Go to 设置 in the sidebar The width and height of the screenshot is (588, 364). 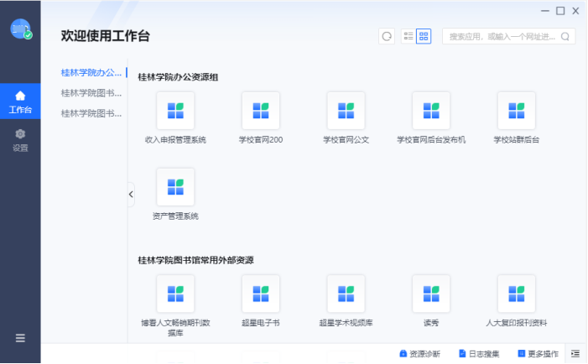tap(20, 139)
